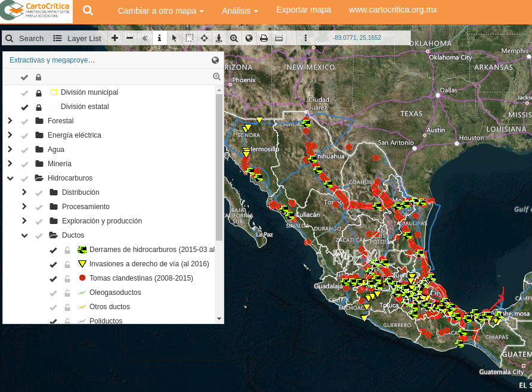Enable the Oleogasoductos layer checkmark

tap(53, 293)
